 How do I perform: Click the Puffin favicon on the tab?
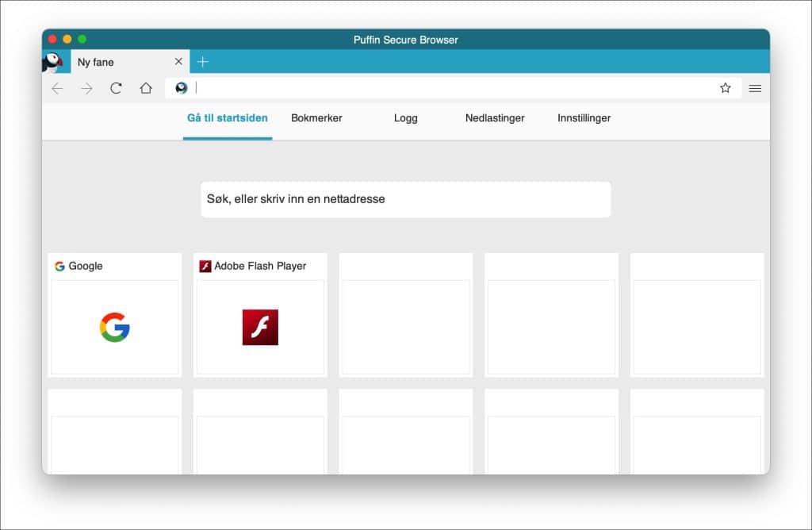click(x=56, y=61)
